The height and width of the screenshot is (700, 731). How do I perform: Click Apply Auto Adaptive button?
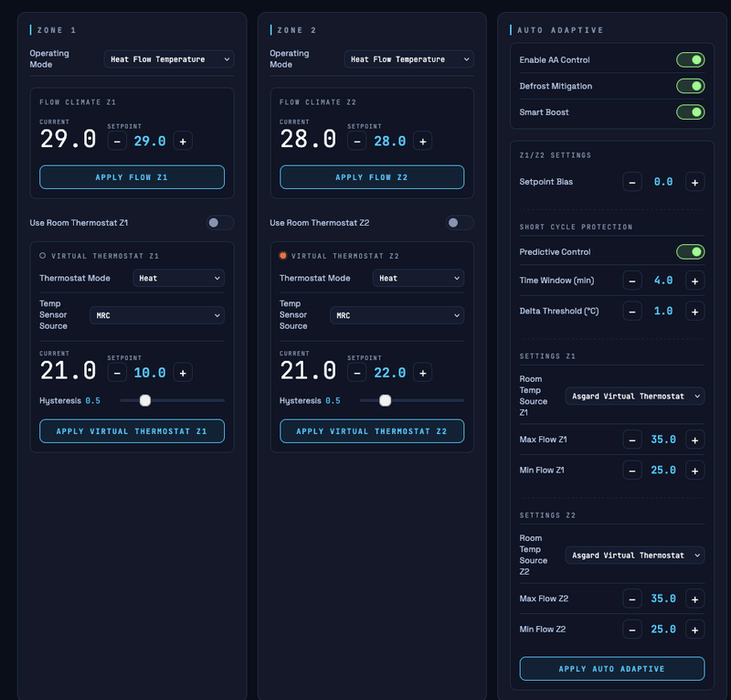pos(612,669)
